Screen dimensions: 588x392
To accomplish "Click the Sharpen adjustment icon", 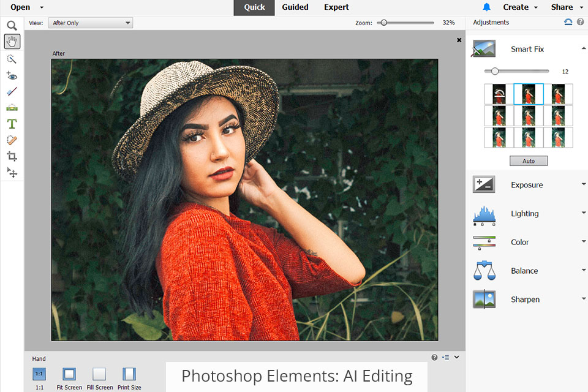I will [x=484, y=299].
